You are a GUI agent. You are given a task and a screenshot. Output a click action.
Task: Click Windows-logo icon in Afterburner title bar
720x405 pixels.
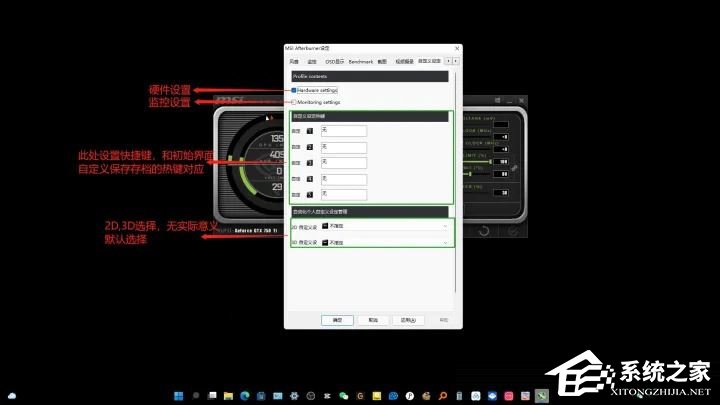pyautogui.click(x=497, y=100)
